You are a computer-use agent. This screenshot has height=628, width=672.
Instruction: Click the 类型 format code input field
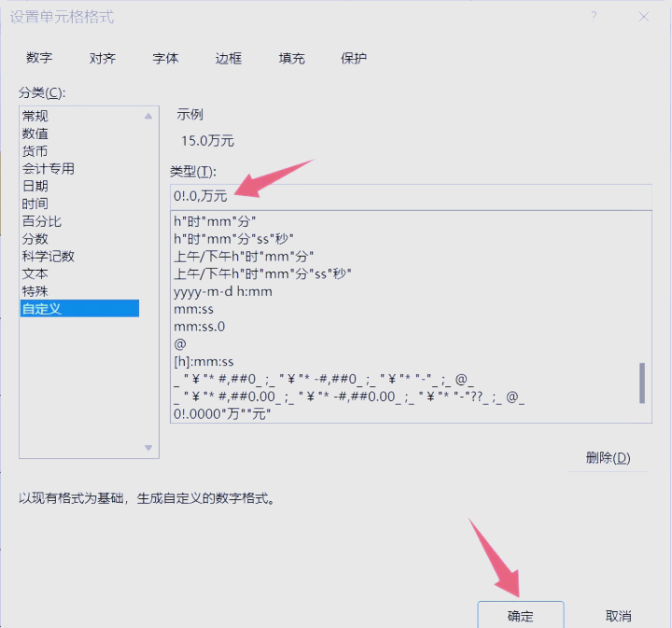tap(411, 197)
